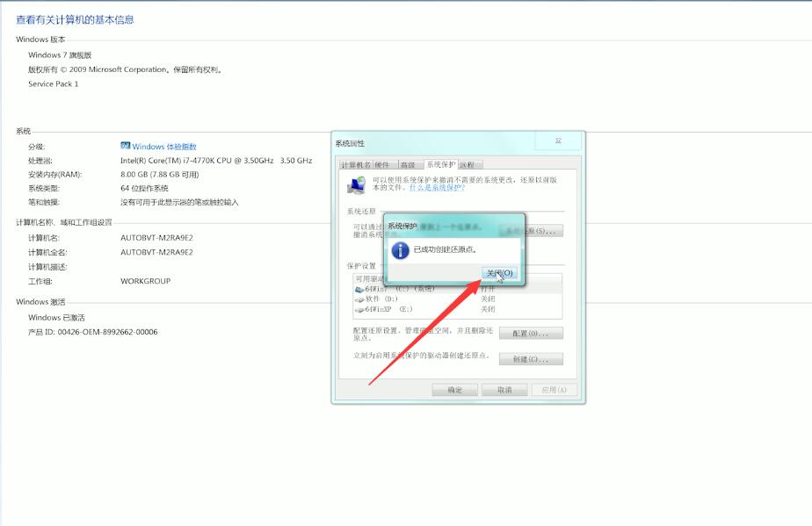Click the 计算机名 value AUTOBVT-M2RA9E2
The image size is (812, 526).
[157, 238]
